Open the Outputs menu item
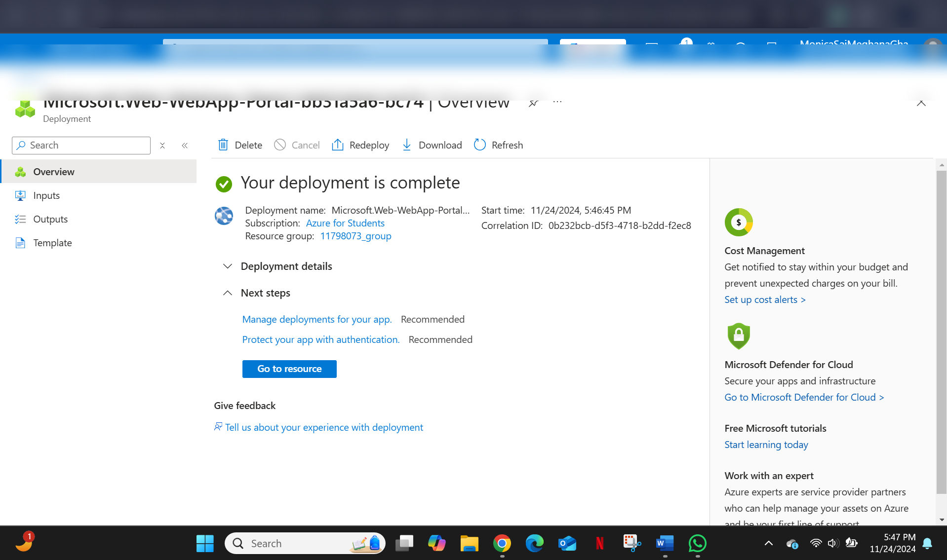This screenshot has width=947, height=560. coord(99,219)
